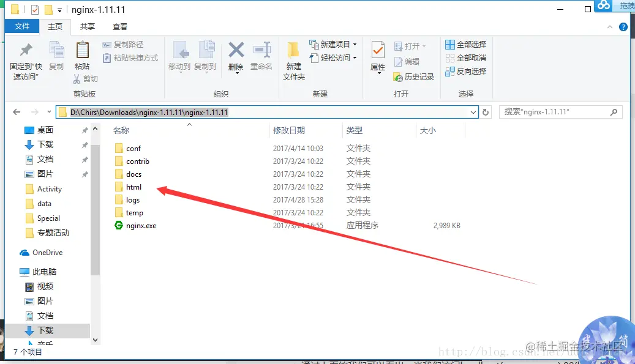Image resolution: width=635 pixels, height=364 pixels.
Task: Switch to the Share tab
Action: 88,27
